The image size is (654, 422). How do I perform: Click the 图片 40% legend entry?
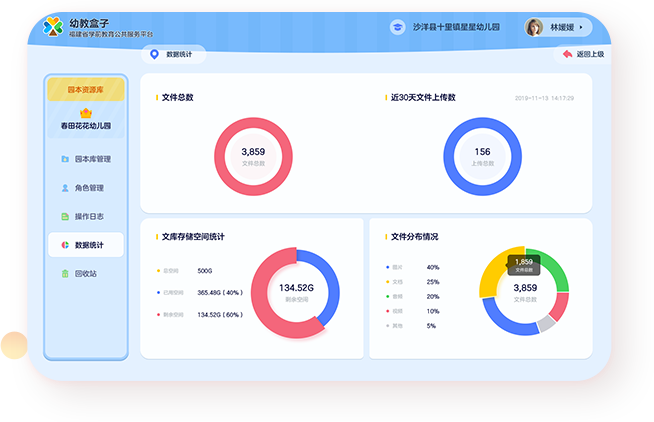pyautogui.click(x=412, y=268)
